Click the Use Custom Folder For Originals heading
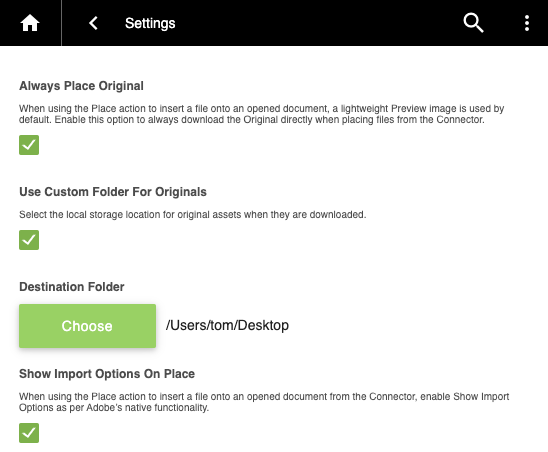 coord(113,192)
